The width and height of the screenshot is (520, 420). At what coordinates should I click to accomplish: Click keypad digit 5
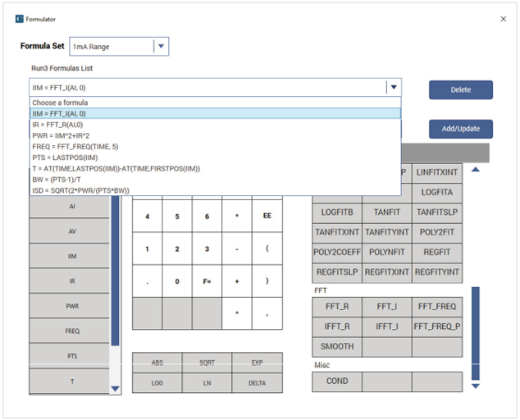[177, 216]
